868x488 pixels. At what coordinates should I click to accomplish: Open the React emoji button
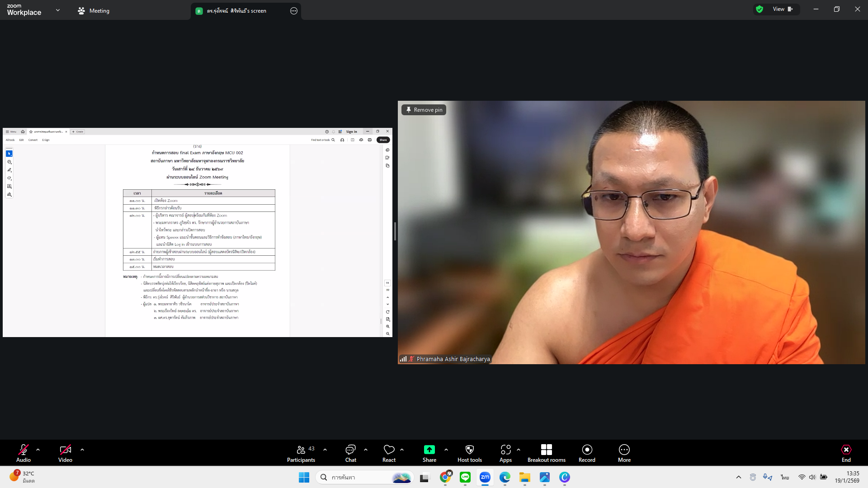[389, 453]
